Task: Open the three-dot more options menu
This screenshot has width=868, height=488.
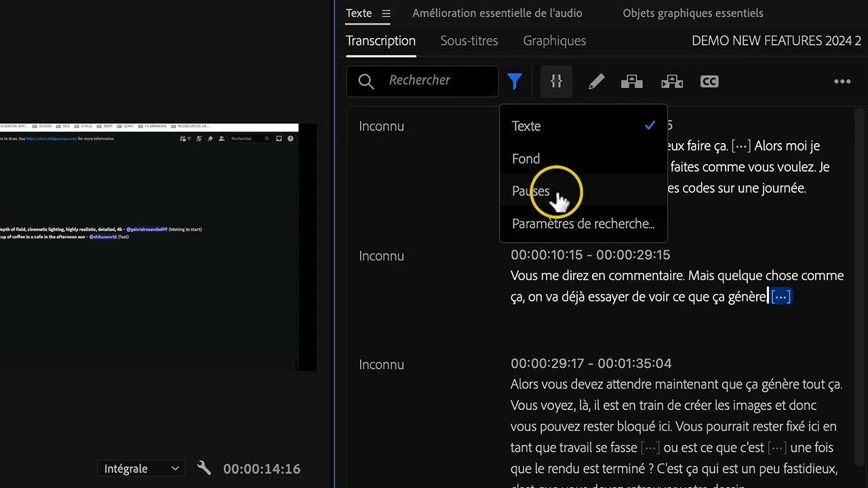Action: point(842,82)
